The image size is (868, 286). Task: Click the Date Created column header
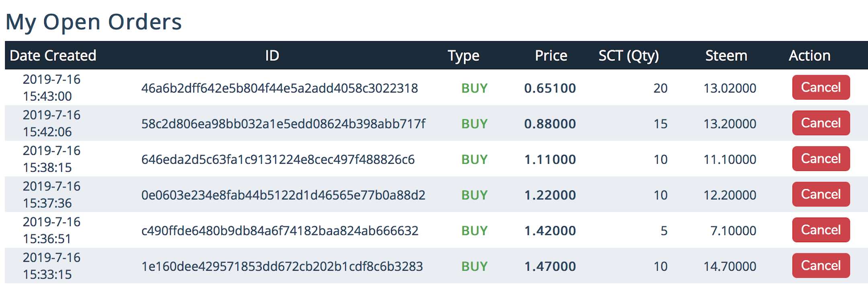pos(53,56)
